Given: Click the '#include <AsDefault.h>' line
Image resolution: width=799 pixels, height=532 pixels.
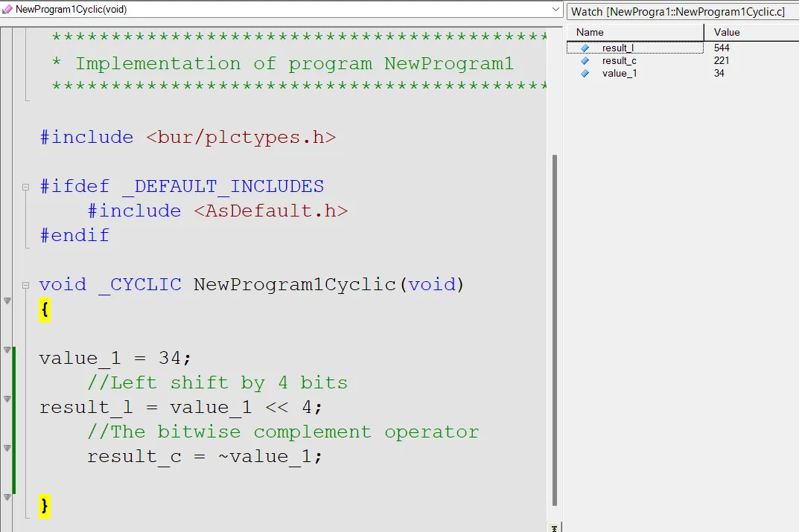Looking at the screenshot, I should tap(217, 211).
